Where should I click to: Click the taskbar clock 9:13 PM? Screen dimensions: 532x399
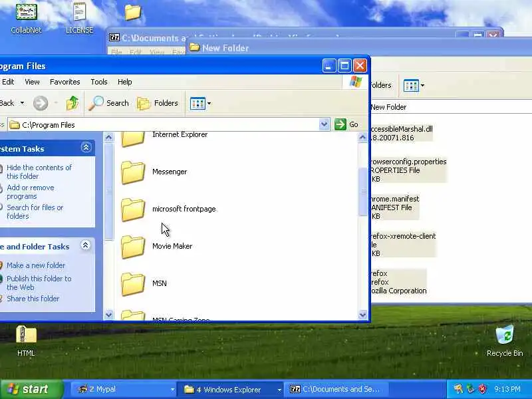[x=507, y=389]
